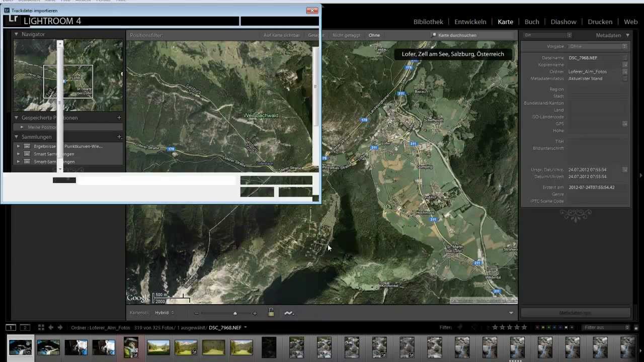Expand the Smart-Sammlungen collection set
The height and width of the screenshot is (362, 644).
[x=19, y=162]
